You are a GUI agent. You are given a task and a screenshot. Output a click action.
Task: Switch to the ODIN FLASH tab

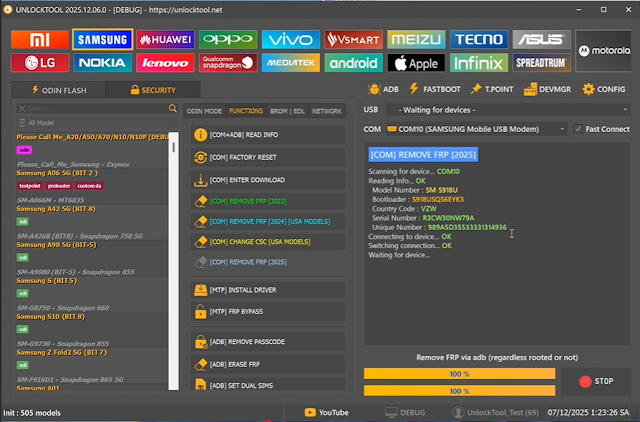pos(56,90)
